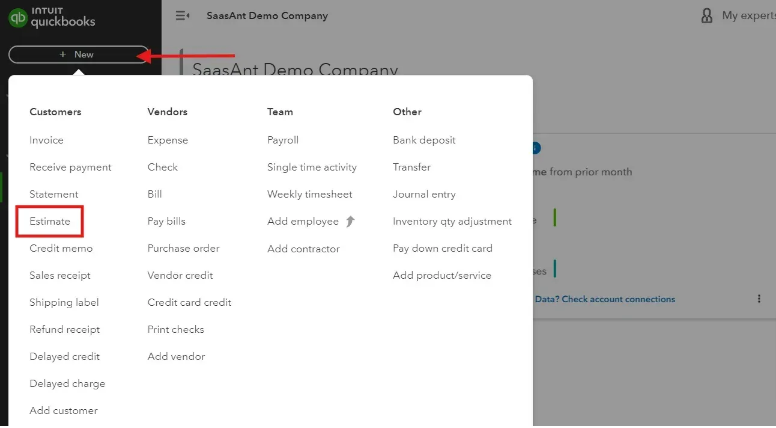Click Purchase order in Vendors column
This screenshot has width=776, height=428.
pyautogui.click(x=183, y=248)
